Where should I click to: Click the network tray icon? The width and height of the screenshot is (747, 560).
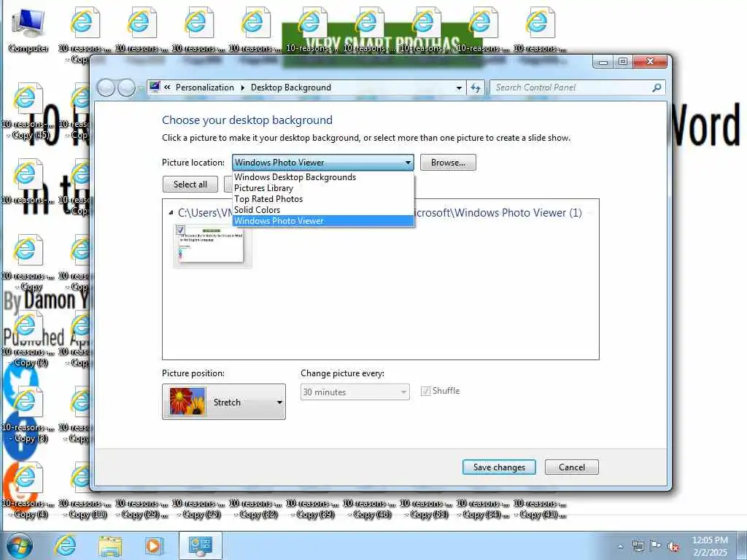[638, 546]
